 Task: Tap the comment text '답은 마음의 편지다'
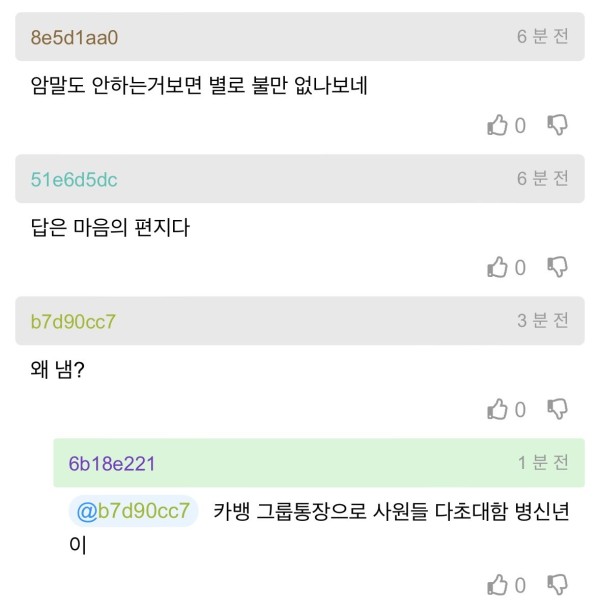coord(110,228)
